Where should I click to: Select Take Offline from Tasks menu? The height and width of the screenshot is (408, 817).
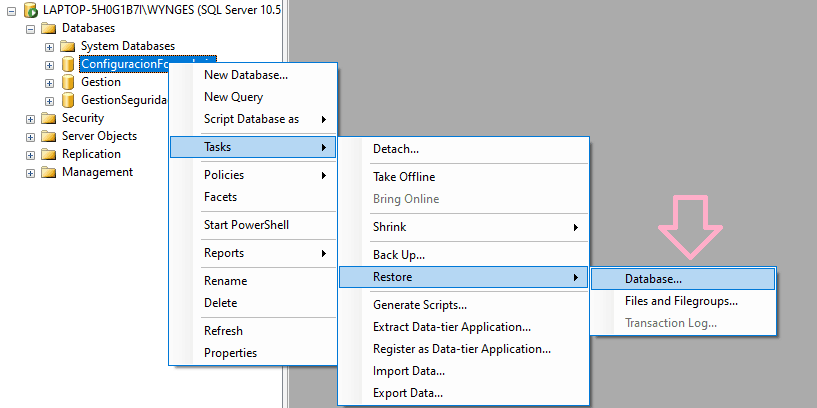(404, 177)
